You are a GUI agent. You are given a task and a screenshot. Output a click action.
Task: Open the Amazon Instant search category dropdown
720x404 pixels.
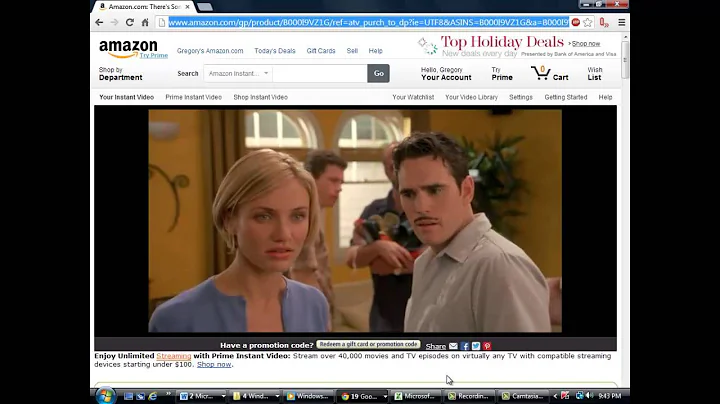[x=238, y=73]
